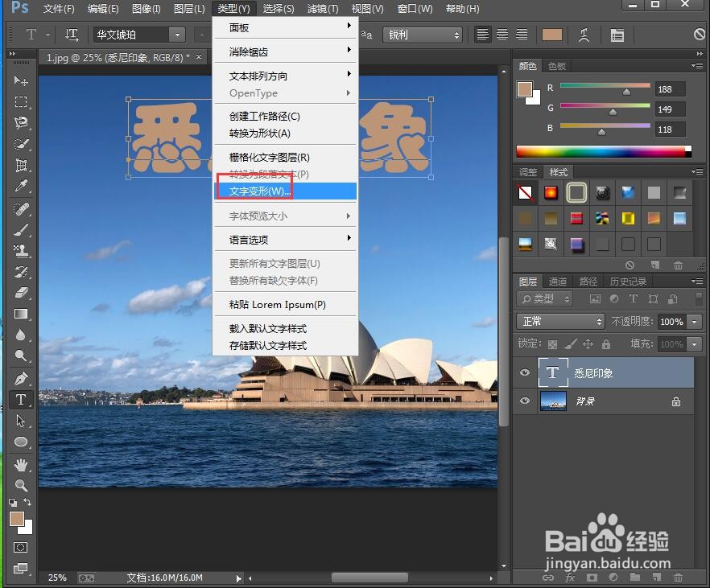Select the Move tool
Viewport: 710px width, 588px height.
coord(18,80)
